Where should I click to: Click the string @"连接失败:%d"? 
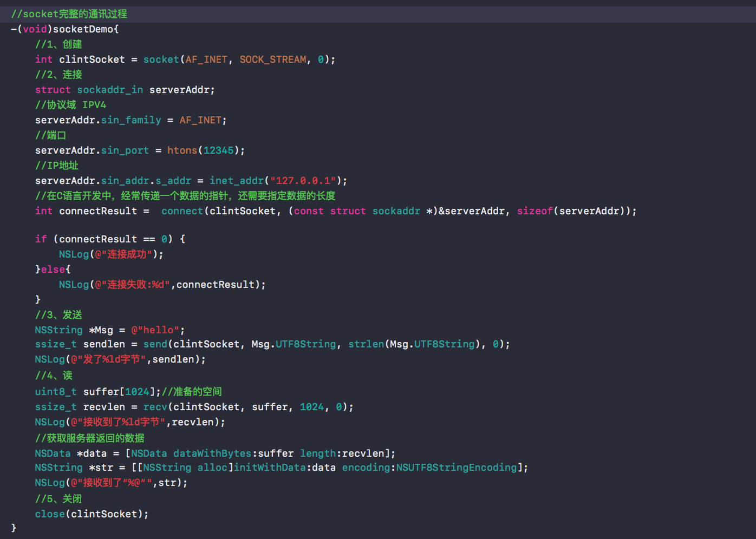[133, 285]
